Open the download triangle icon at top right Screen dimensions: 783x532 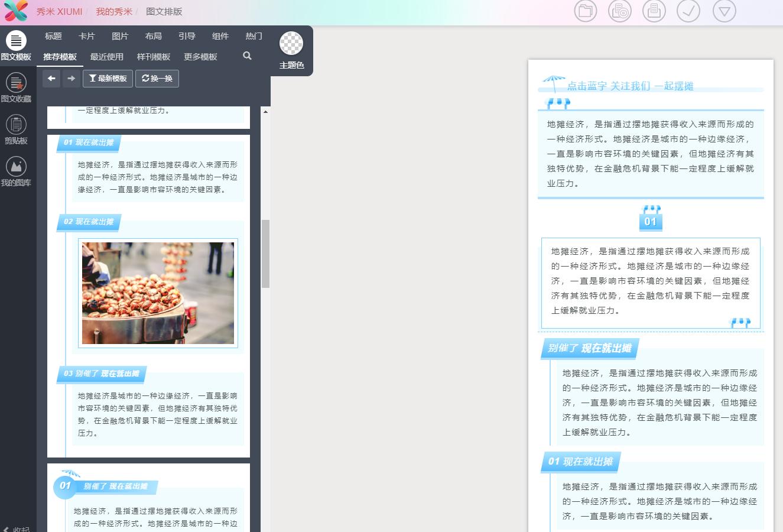point(724,11)
